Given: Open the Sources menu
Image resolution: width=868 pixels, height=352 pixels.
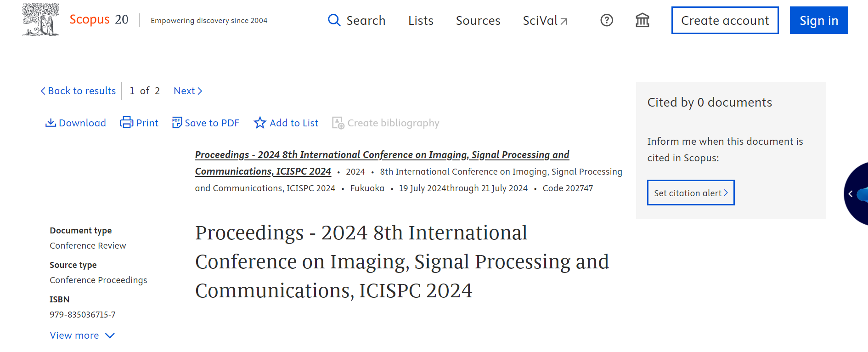Looking at the screenshot, I should click(478, 21).
